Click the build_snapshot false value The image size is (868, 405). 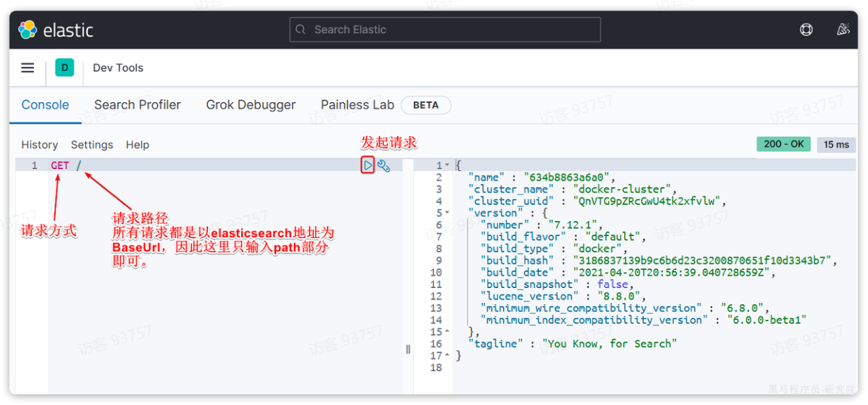coord(612,284)
